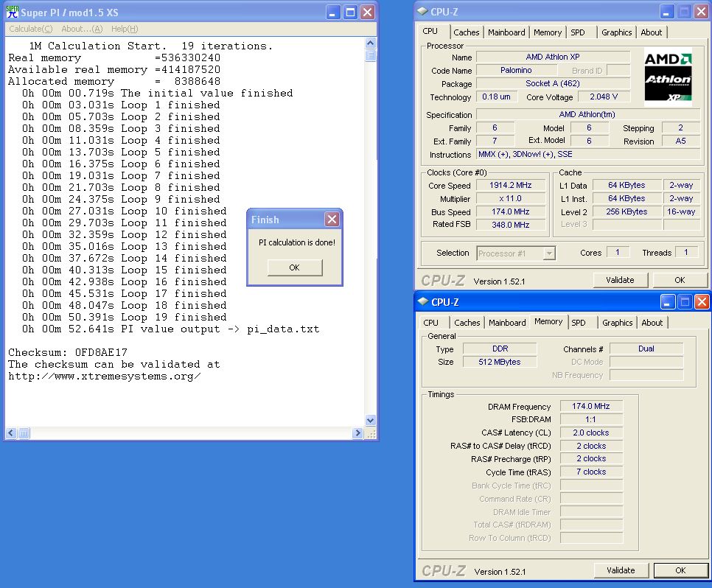Click OK in the upper CPU-Z window
The image size is (712, 588).
(680, 280)
